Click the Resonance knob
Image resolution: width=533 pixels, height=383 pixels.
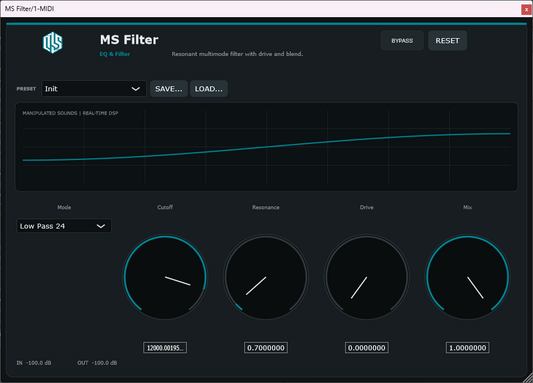266,277
